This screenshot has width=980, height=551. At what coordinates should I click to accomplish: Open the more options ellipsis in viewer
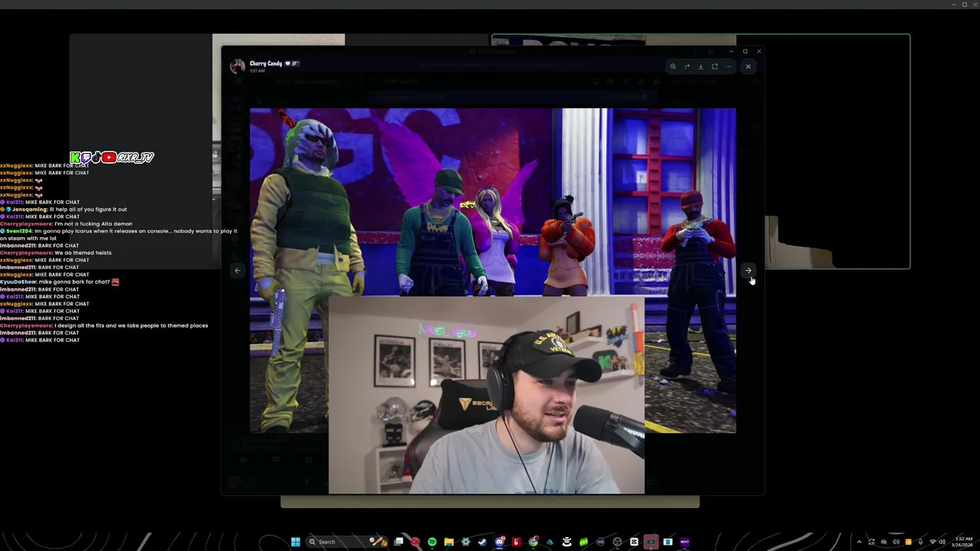728,67
